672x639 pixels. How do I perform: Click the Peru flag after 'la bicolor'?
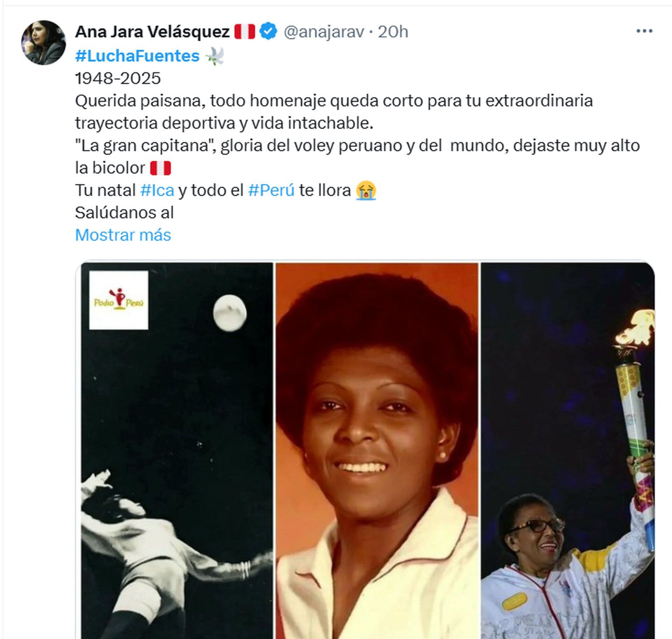pos(160,168)
